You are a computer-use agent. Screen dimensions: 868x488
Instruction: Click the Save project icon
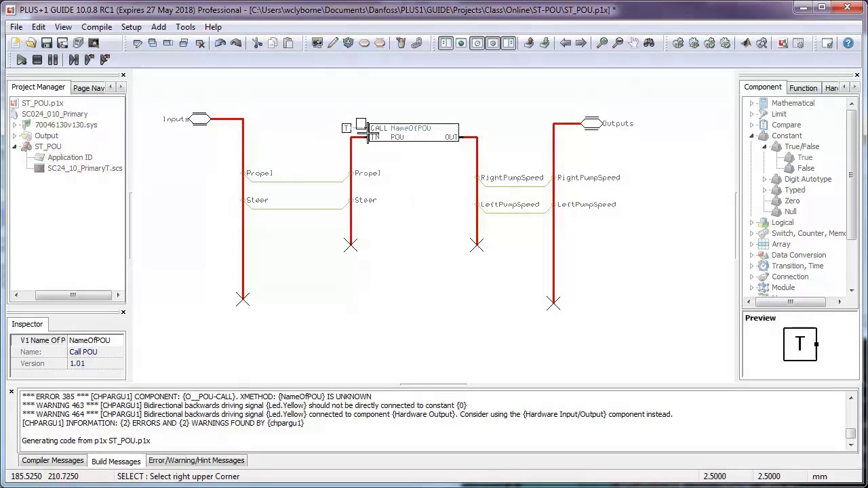point(47,43)
